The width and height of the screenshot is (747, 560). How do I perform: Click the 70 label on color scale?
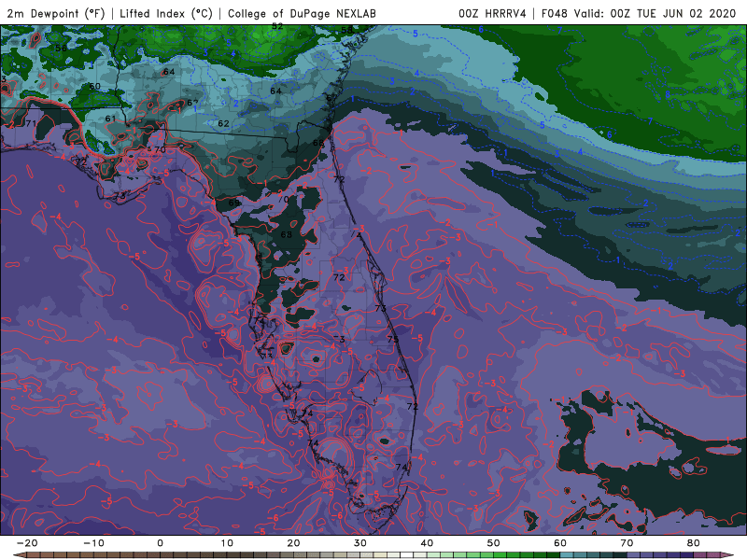(x=627, y=543)
